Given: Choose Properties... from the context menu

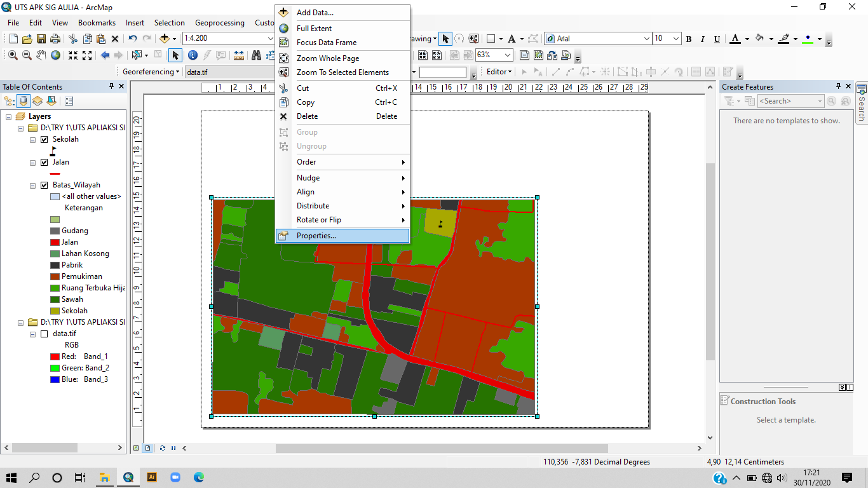Looking at the screenshot, I should [316, 236].
